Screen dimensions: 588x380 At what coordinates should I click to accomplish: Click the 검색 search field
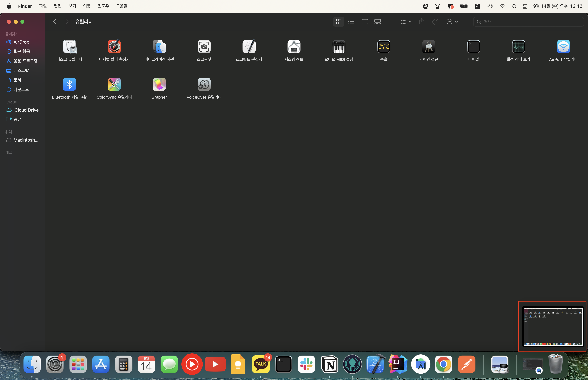530,22
